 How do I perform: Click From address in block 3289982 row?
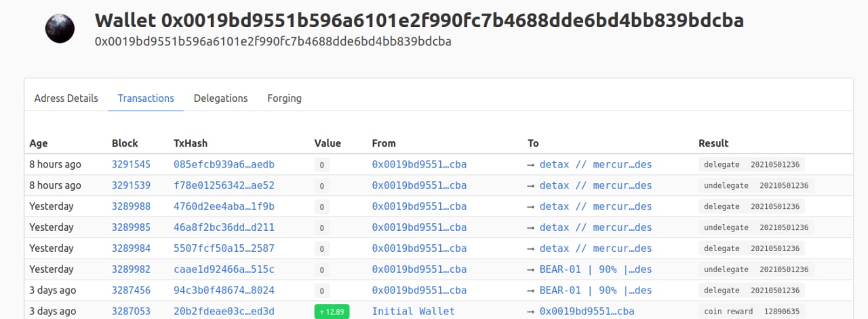pos(419,269)
